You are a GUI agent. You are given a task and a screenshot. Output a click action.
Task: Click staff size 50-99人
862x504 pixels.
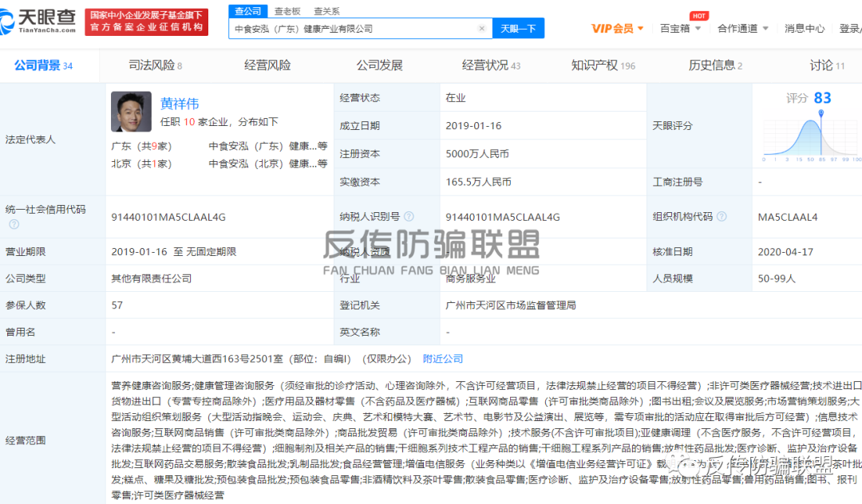(777, 278)
